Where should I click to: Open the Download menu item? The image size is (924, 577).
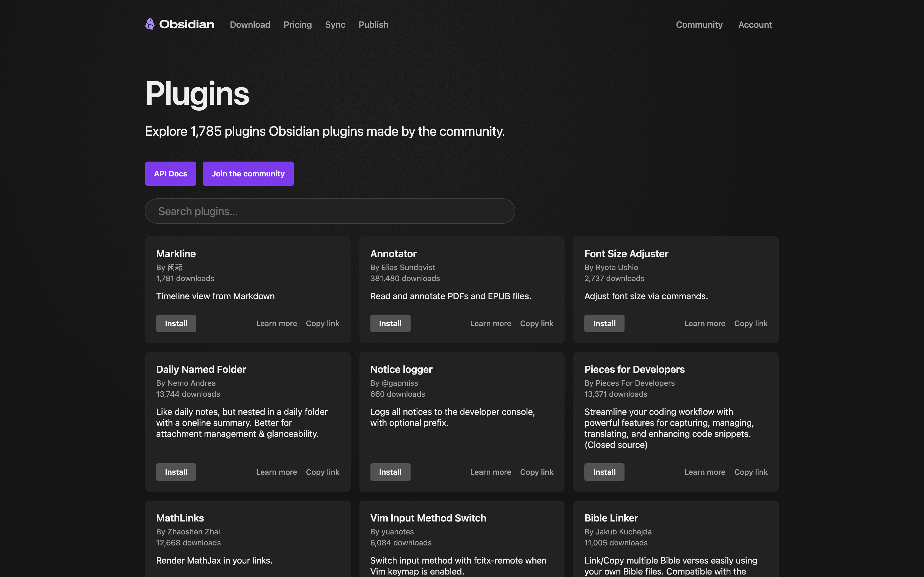[251, 24]
